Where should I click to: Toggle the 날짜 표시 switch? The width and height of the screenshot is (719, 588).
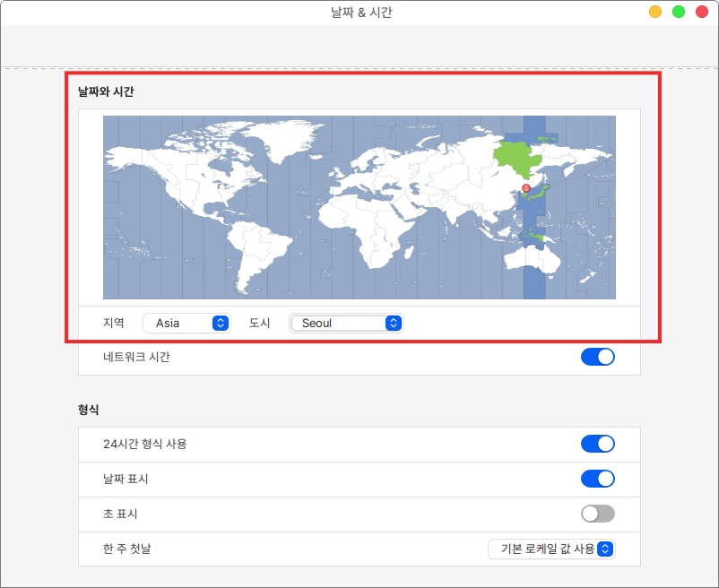coord(598,479)
